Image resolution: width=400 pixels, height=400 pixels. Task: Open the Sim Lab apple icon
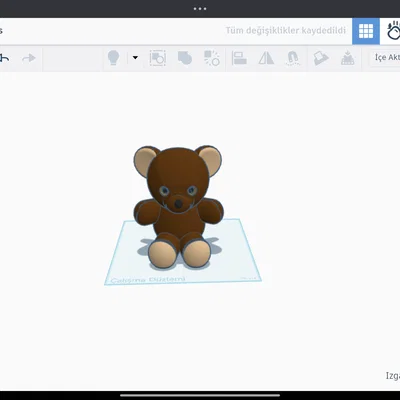tap(393, 31)
